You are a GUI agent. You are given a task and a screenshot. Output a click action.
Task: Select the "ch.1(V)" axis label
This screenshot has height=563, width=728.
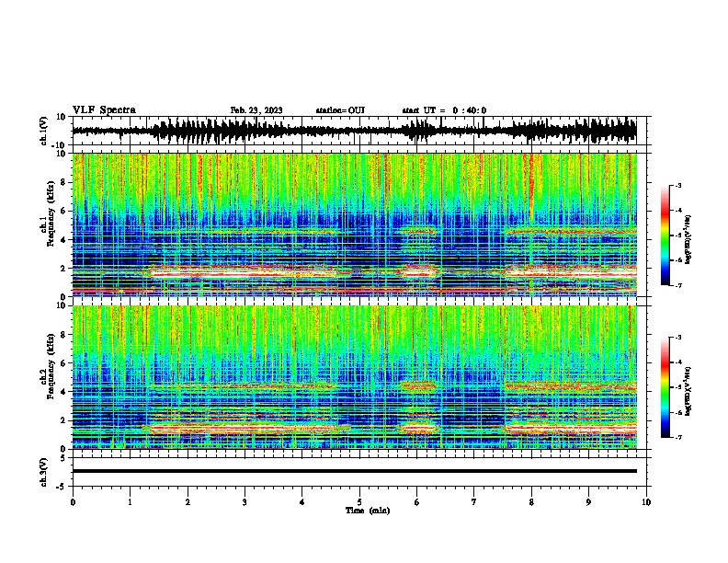tap(44, 131)
